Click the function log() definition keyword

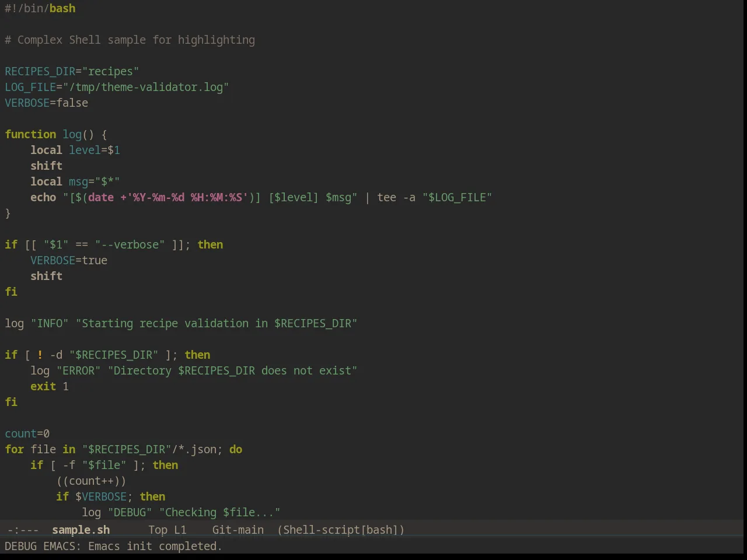tap(30, 134)
